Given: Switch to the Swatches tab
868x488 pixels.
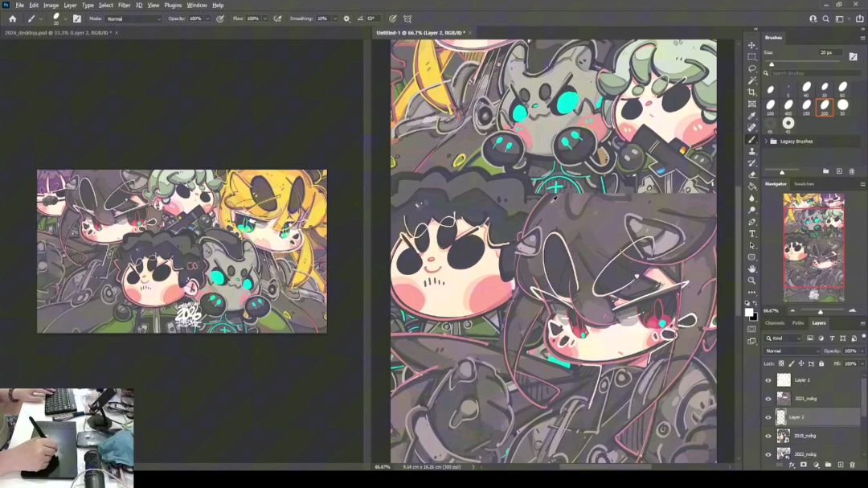Looking at the screenshot, I should [x=804, y=184].
